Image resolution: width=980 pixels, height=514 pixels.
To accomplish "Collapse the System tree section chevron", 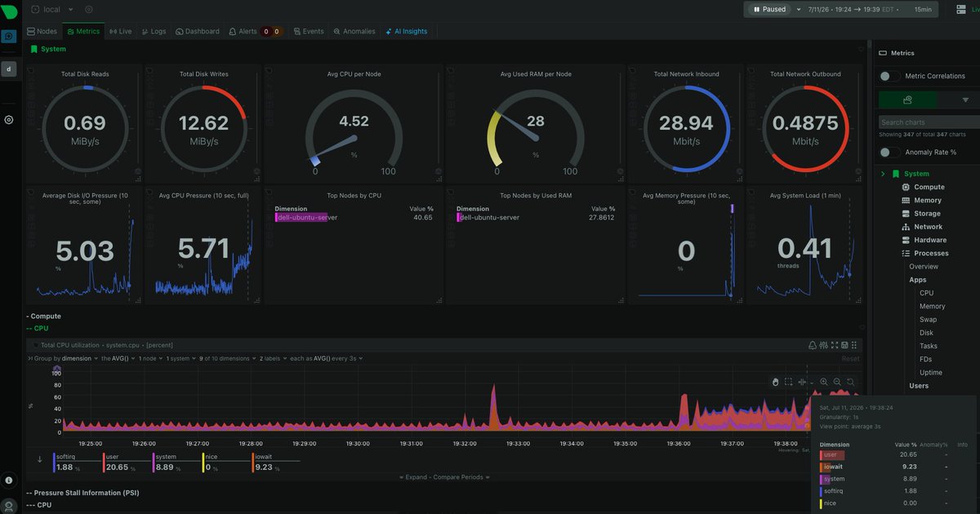I will pos(883,174).
